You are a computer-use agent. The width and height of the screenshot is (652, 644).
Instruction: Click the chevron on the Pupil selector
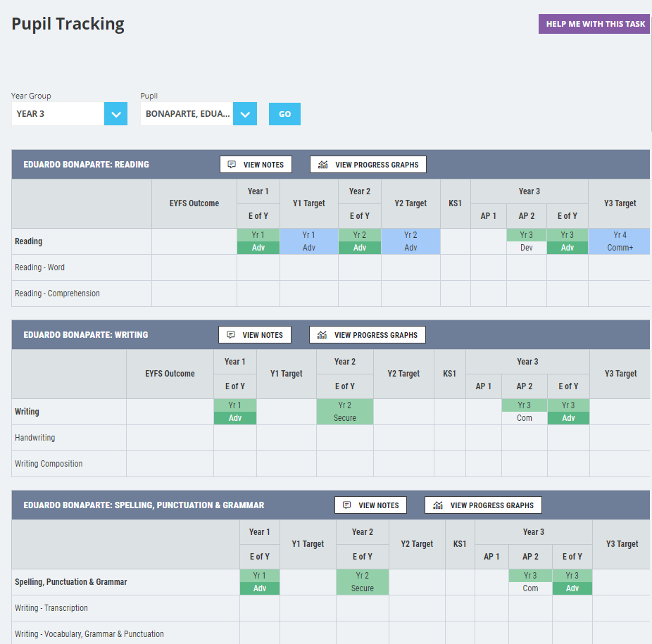click(244, 113)
